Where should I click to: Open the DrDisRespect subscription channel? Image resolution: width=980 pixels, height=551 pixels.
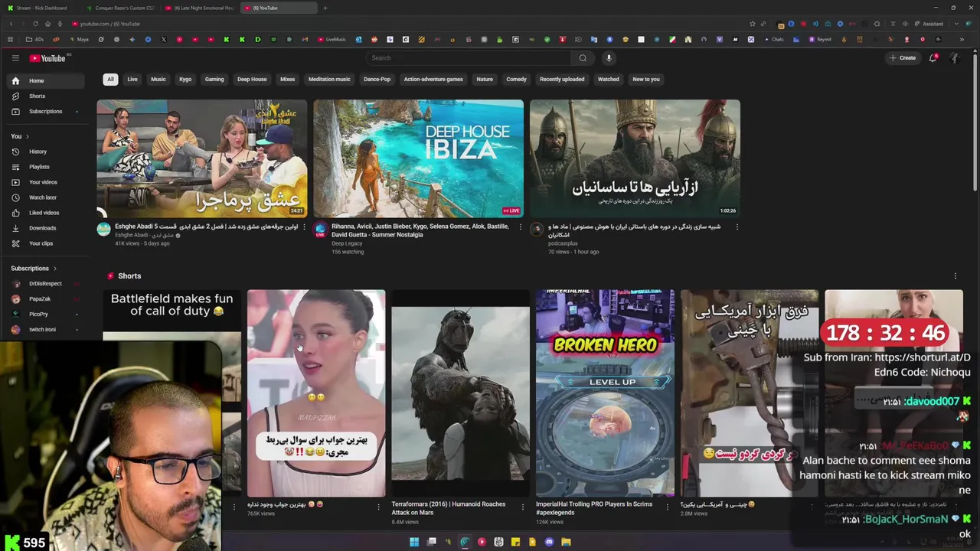point(45,284)
